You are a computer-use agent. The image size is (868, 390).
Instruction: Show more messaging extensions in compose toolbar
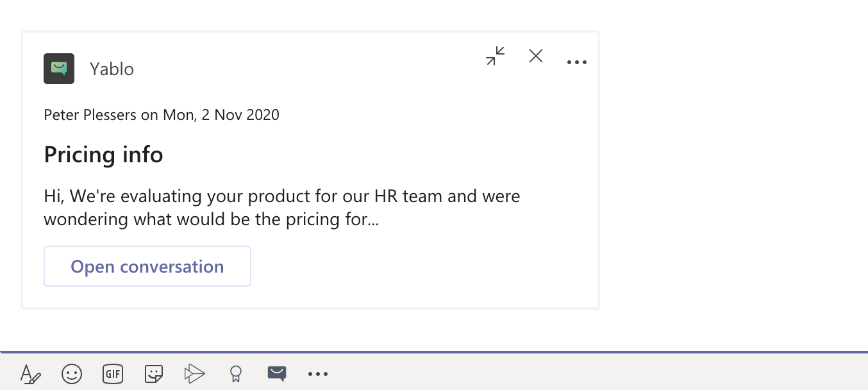[318, 373]
